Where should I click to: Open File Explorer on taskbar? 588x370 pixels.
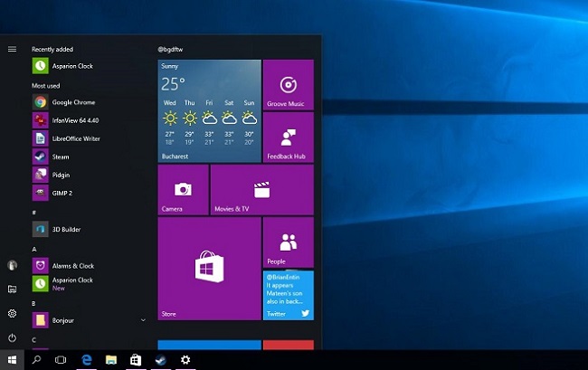click(111, 360)
